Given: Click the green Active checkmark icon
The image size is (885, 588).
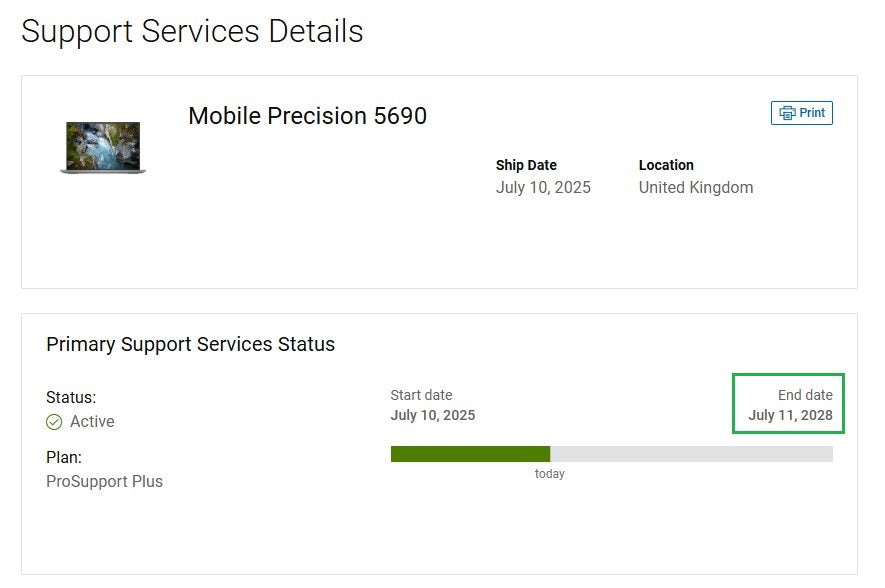Looking at the screenshot, I should (x=54, y=422).
